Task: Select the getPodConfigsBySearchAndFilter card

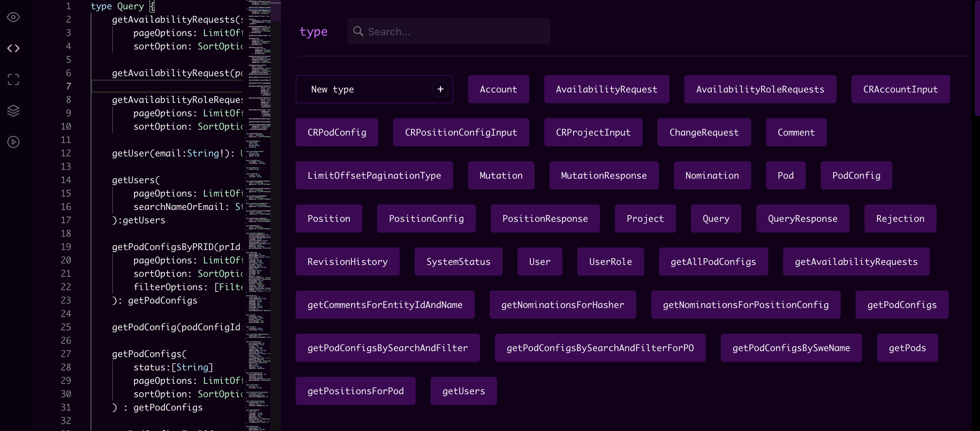Action: [x=388, y=347]
